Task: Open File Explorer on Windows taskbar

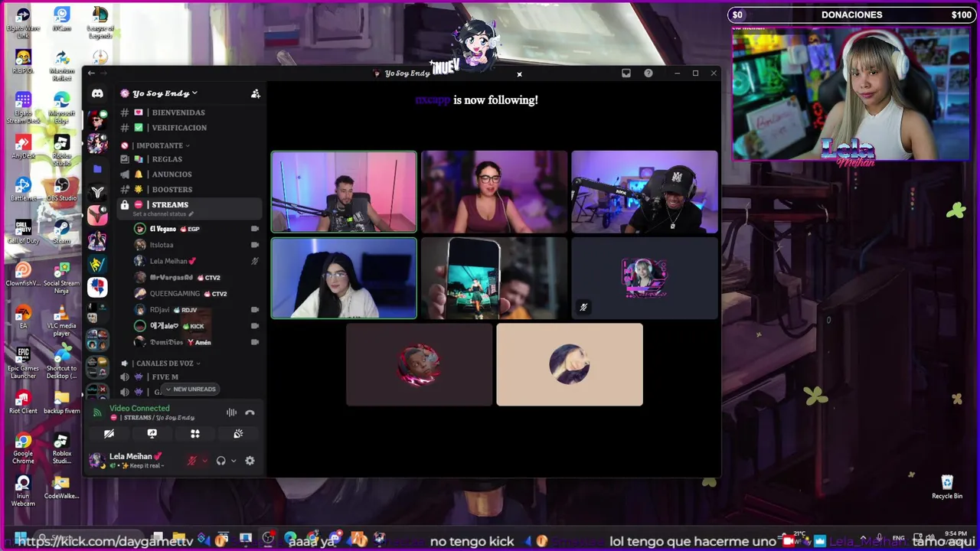Action: click(x=178, y=539)
